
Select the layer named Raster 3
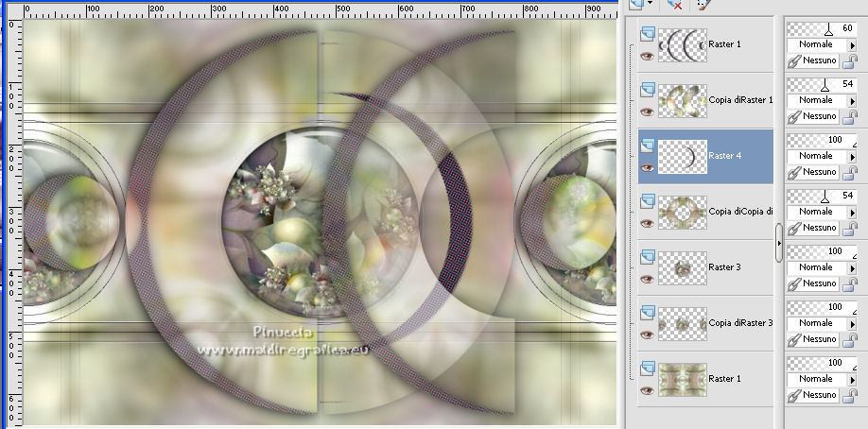724,267
